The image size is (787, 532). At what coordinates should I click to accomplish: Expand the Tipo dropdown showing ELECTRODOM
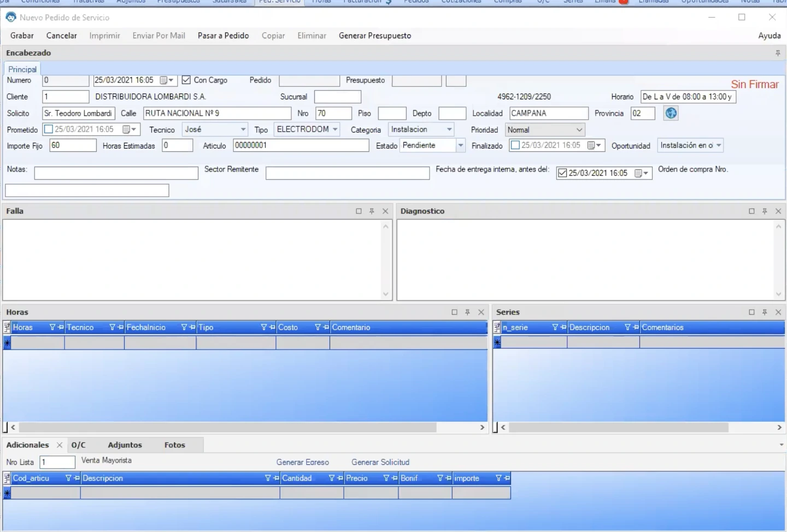[335, 129]
